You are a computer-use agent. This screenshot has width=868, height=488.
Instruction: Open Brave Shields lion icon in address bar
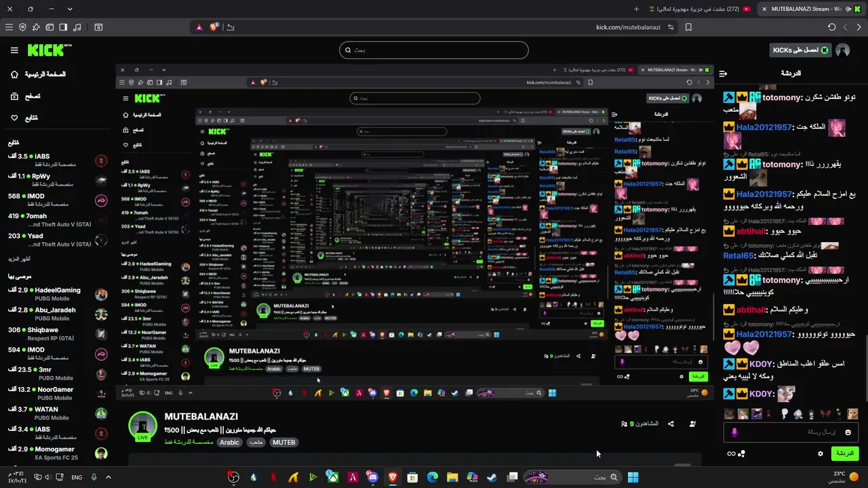tap(214, 27)
